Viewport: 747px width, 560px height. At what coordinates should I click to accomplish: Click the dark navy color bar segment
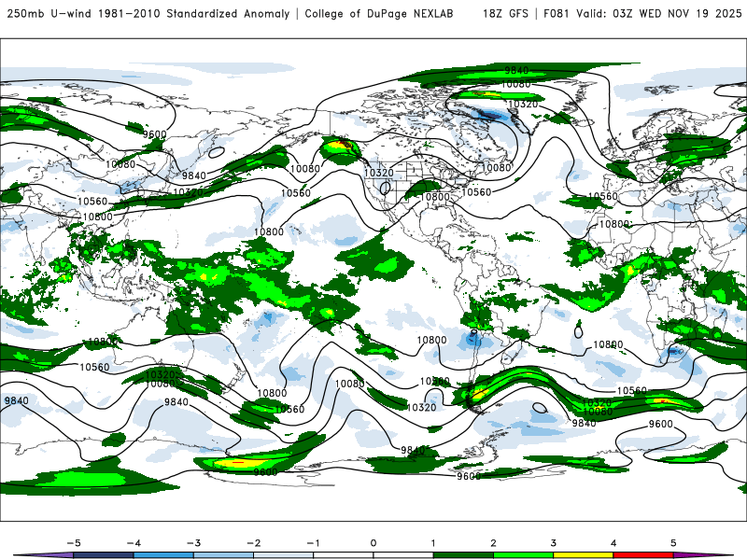point(104,555)
